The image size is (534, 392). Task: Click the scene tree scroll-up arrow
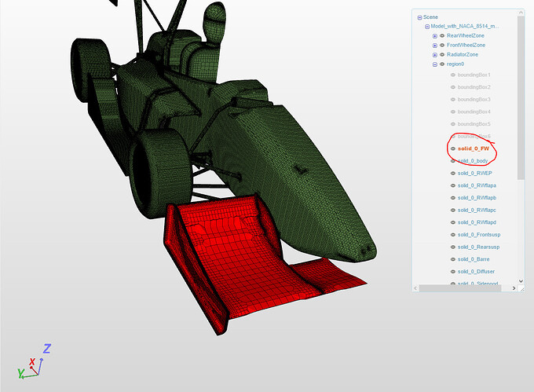521,13
